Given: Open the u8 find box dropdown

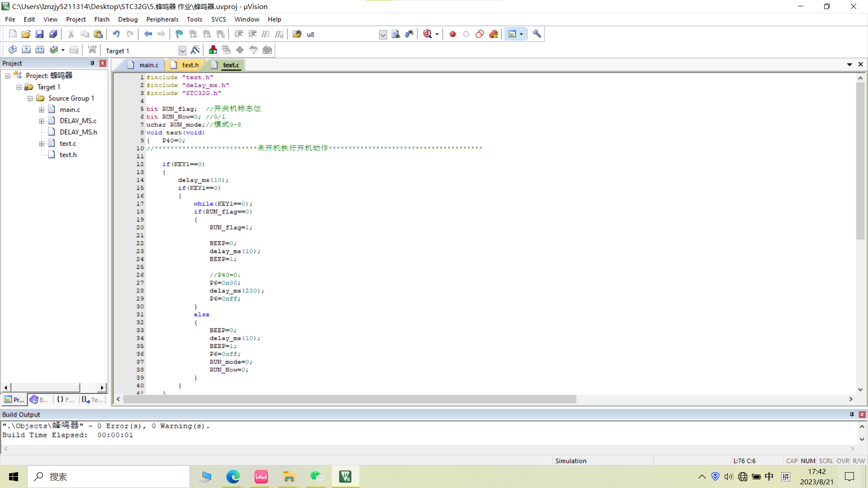Looking at the screenshot, I should (x=383, y=35).
